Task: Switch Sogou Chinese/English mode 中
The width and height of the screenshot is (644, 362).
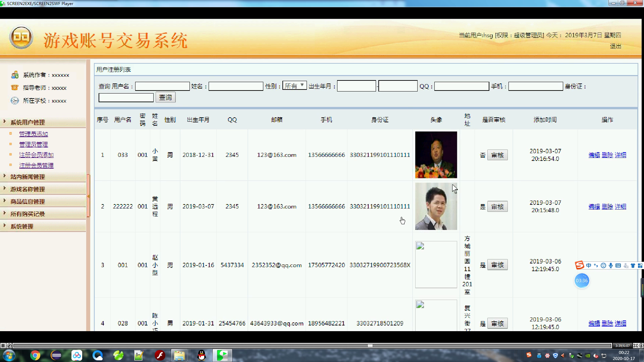Action: coord(589,265)
